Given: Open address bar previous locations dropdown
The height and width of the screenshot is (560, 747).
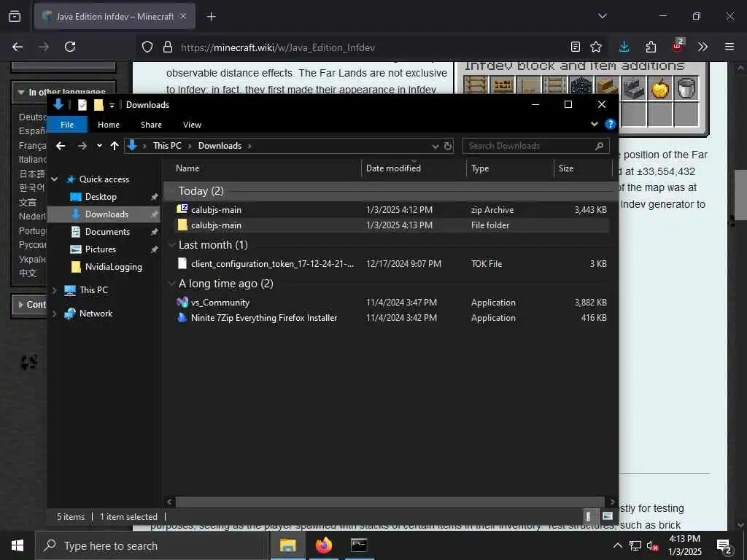Looking at the screenshot, I should pyautogui.click(x=435, y=146).
